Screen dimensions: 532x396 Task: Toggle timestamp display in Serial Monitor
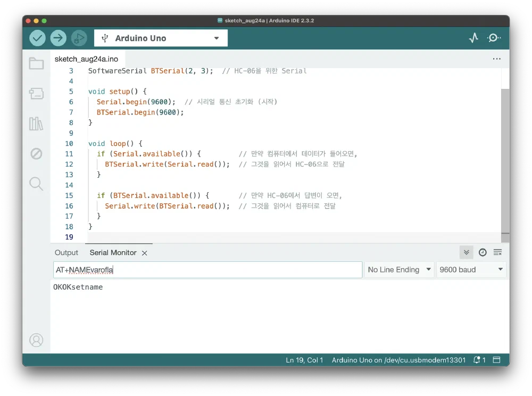click(x=483, y=252)
